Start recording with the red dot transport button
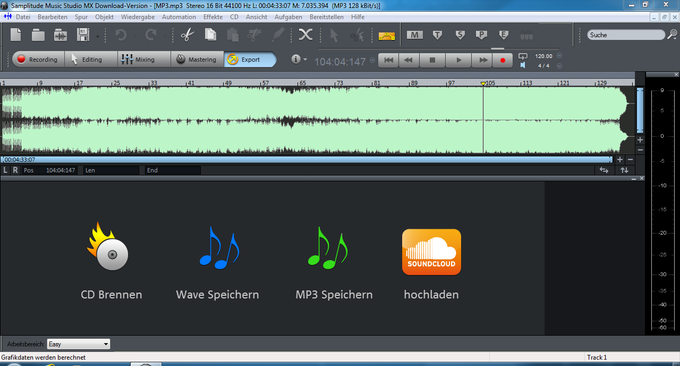The width and height of the screenshot is (680, 366). pyautogui.click(x=503, y=60)
